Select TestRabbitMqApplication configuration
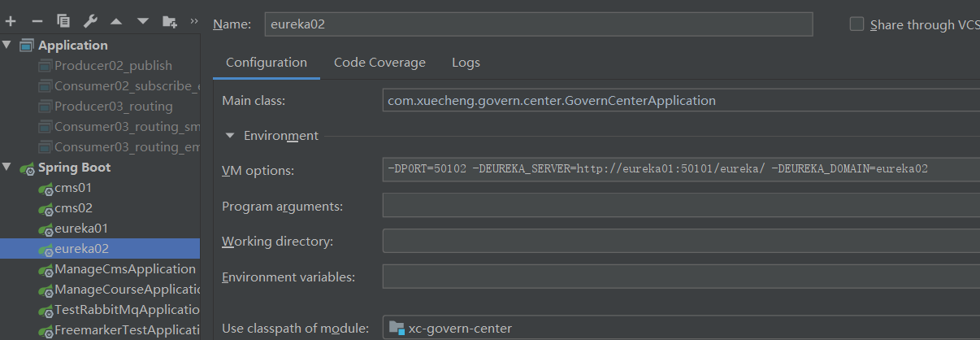Viewport: 980px width, 340px height. coord(127,309)
